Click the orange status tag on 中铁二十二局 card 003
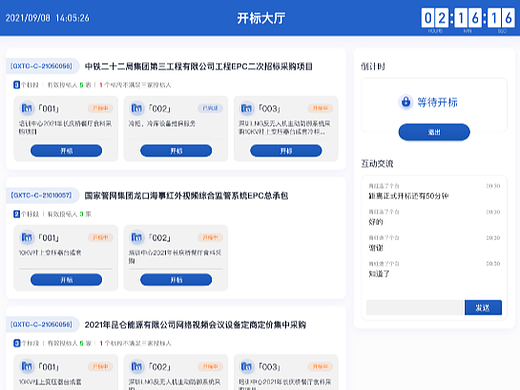The width and height of the screenshot is (520, 390). click(320, 108)
